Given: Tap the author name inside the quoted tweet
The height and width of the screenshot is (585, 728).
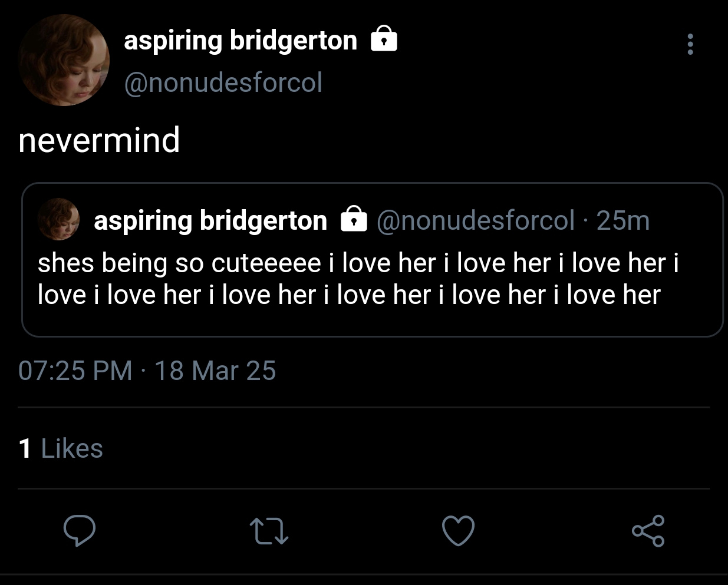Looking at the screenshot, I should coord(210,221).
